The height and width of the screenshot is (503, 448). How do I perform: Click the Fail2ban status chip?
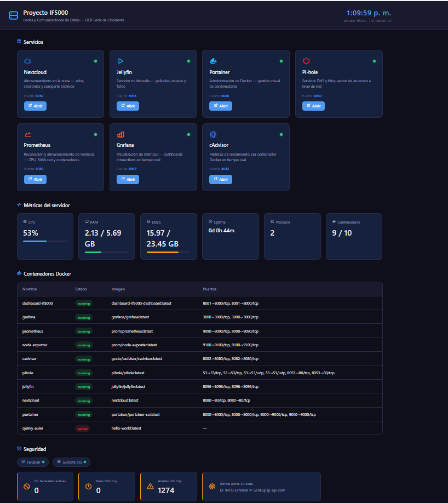tap(33, 462)
